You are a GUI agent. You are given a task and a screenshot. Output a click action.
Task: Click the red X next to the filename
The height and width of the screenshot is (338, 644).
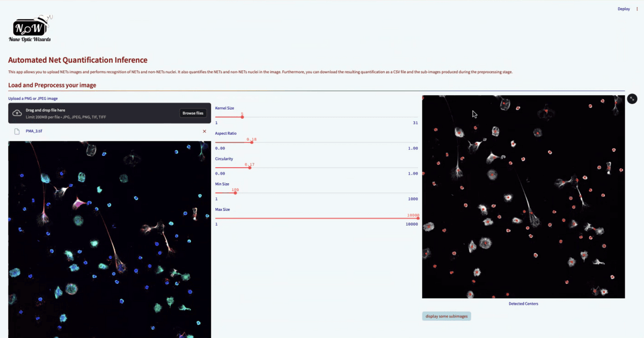[204, 131]
